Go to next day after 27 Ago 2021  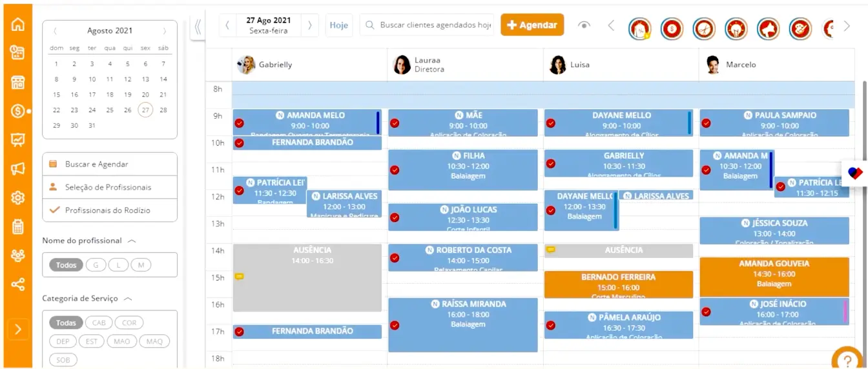point(310,25)
